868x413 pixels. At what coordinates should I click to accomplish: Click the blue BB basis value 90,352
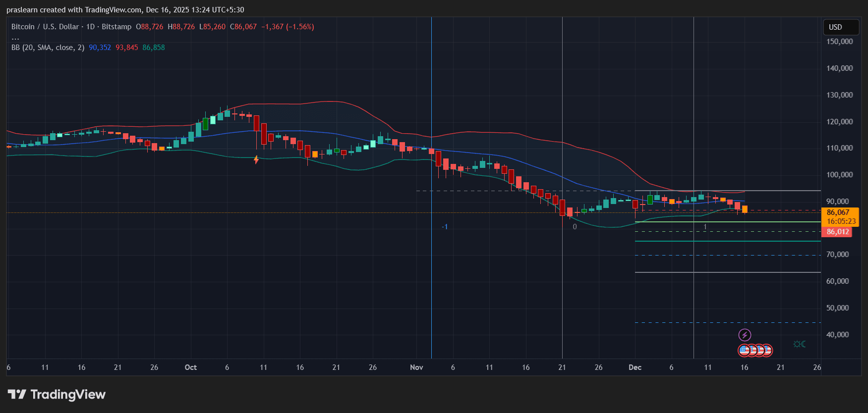coord(100,48)
